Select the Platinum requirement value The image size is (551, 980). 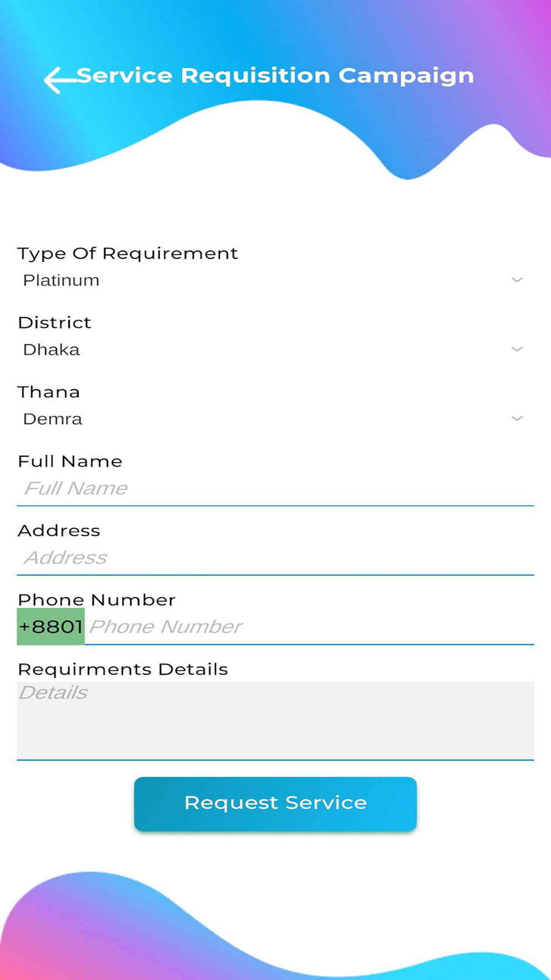61,280
